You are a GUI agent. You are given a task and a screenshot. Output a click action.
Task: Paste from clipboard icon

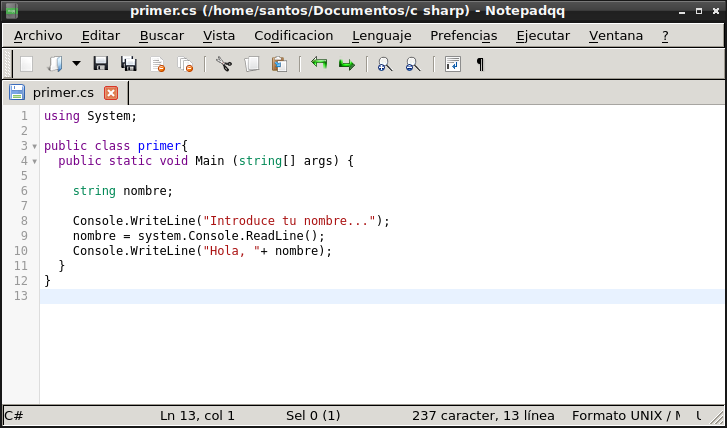click(280, 64)
